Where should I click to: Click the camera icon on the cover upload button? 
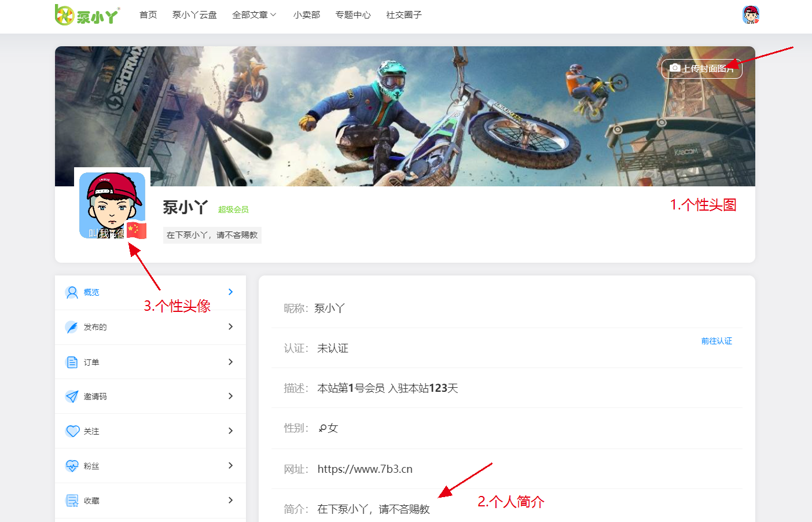point(674,69)
